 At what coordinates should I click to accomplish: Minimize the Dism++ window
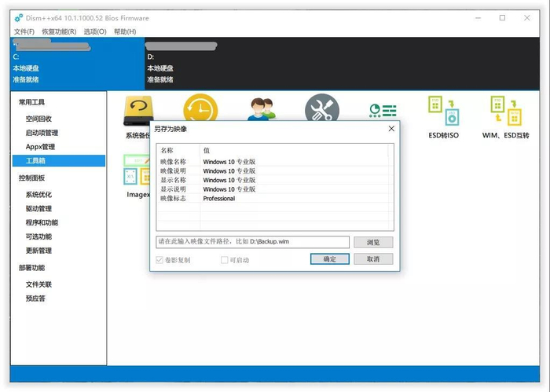pyautogui.click(x=478, y=18)
